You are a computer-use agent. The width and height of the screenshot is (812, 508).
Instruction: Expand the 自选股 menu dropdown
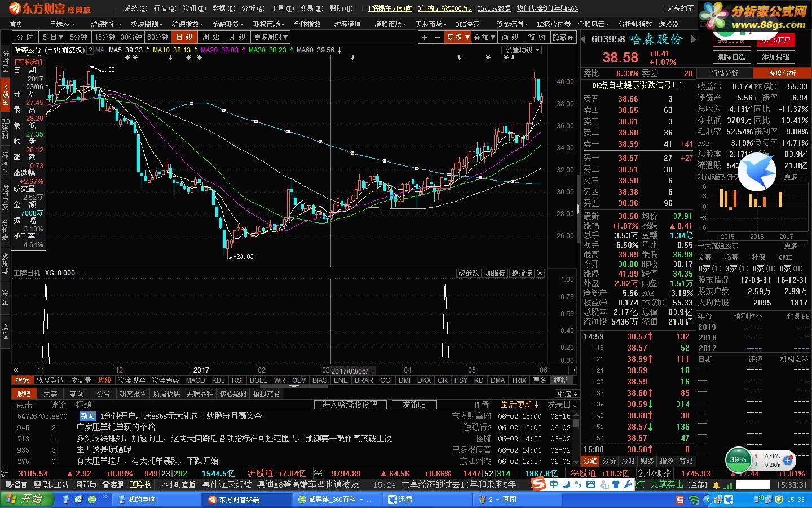(x=62, y=24)
